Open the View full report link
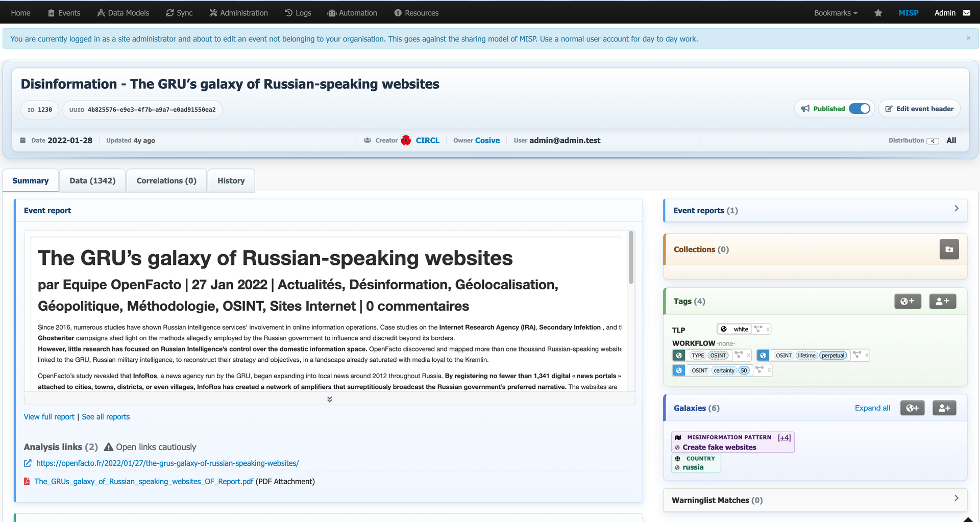This screenshot has width=980, height=522. click(x=49, y=417)
